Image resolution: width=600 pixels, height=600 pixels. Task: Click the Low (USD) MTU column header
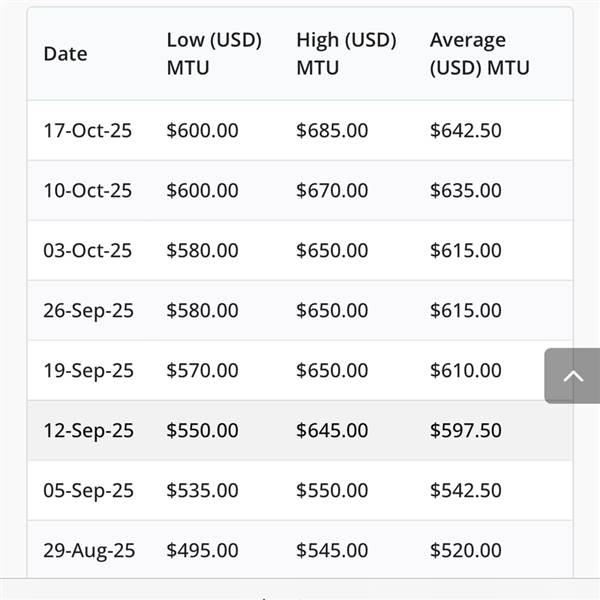213,54
